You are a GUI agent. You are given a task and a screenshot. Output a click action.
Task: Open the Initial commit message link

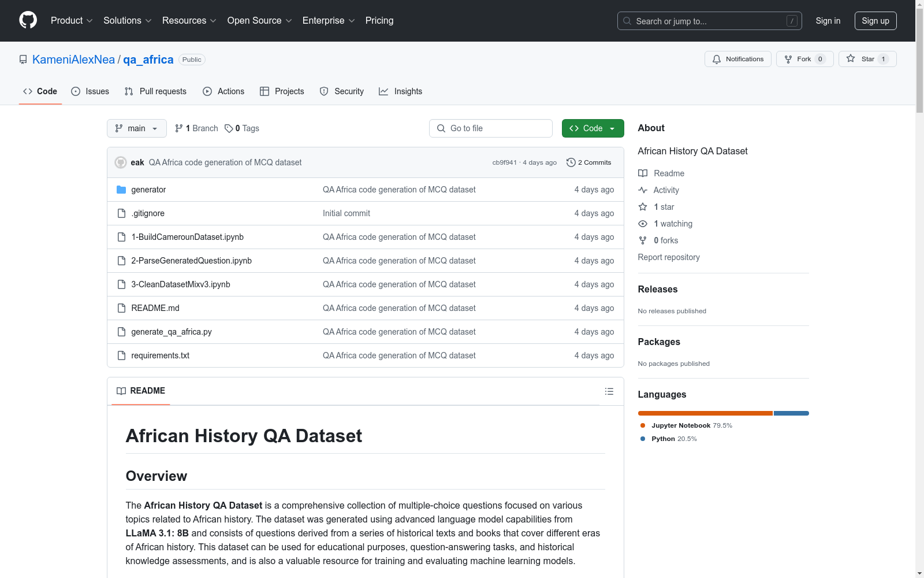346,213
